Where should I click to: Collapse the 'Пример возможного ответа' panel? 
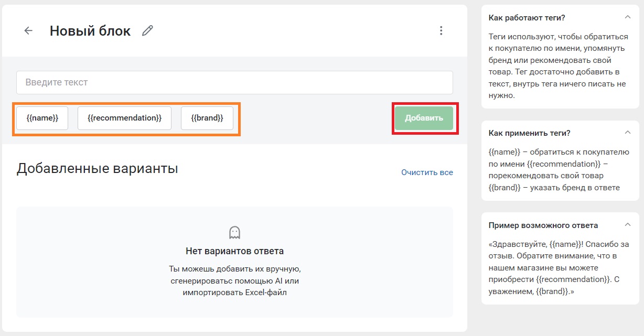click(627, 225)
